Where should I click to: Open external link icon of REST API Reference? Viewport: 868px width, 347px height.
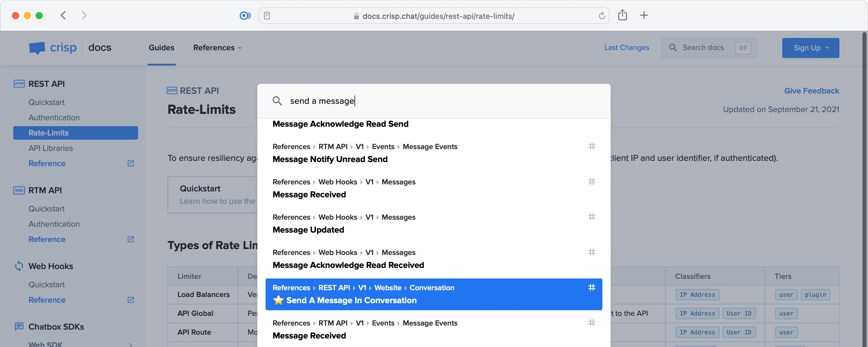point(131,163)
